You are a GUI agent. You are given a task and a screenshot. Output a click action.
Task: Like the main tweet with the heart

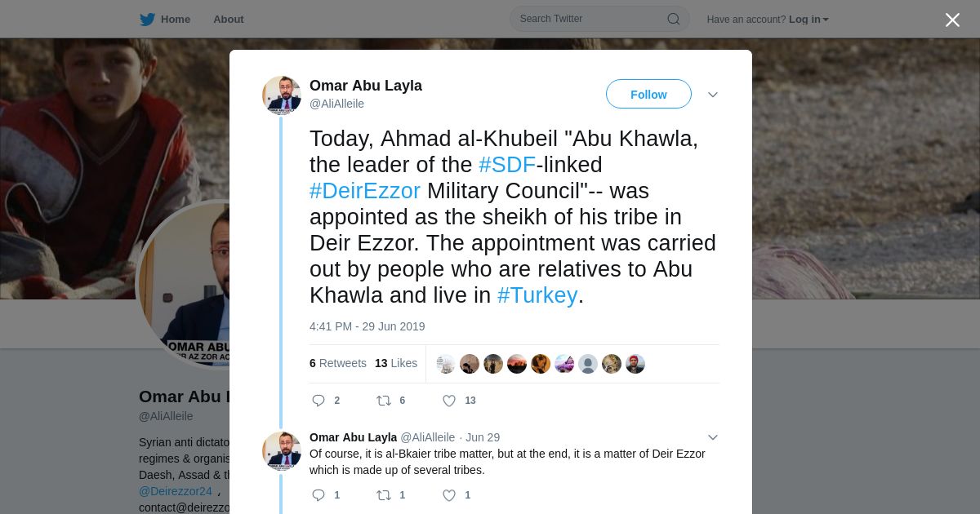[x=449, y=401]
